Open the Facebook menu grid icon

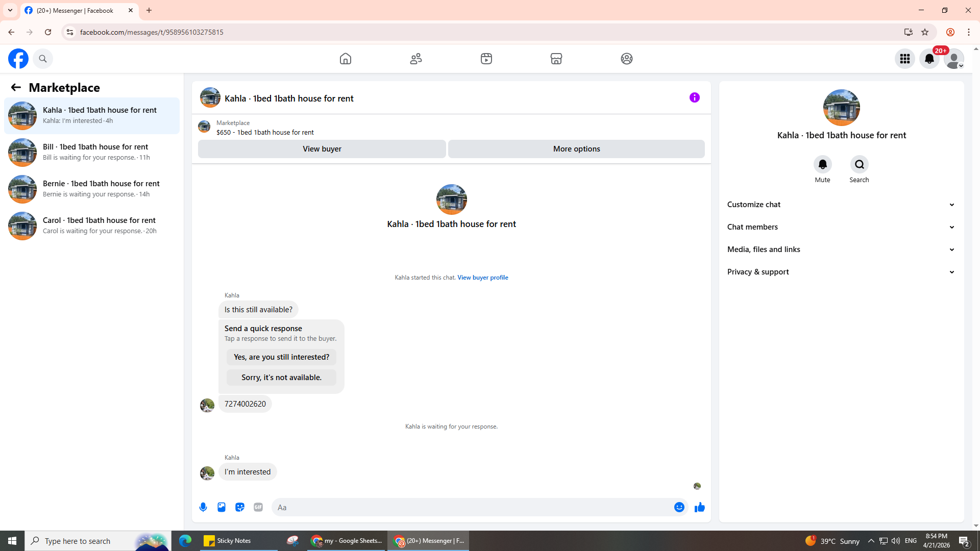tap(905, 59)
